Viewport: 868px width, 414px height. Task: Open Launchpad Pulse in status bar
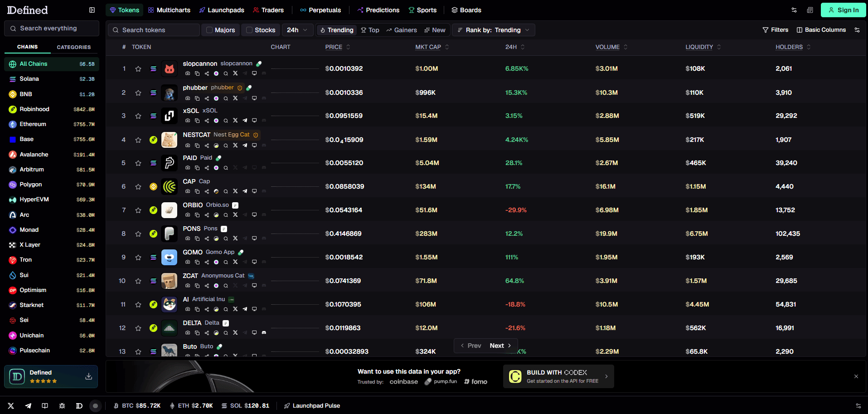[312, 406]
